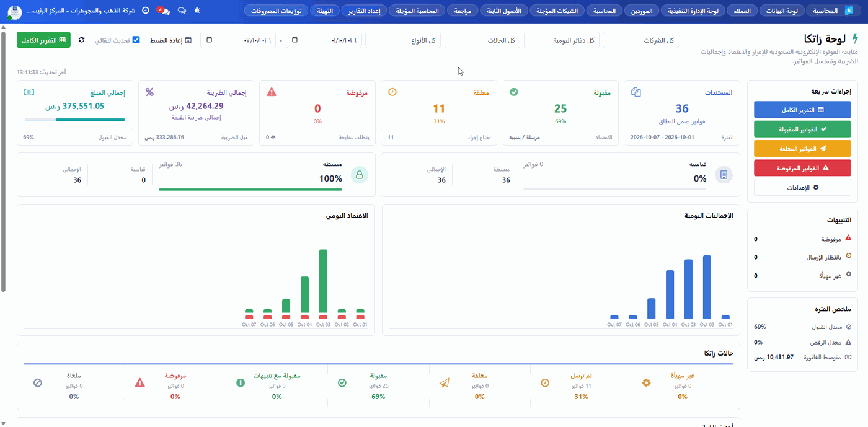Open the كل الأنواع types dropdown
Viewport: 868px width, 427px height.
point(404,40)
